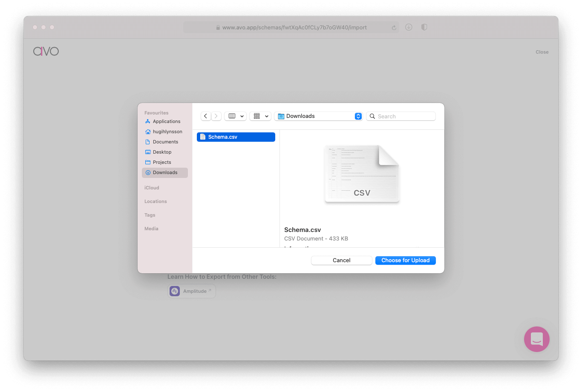
Task: Click the Avo logo
Action: (x=46, y=51)
